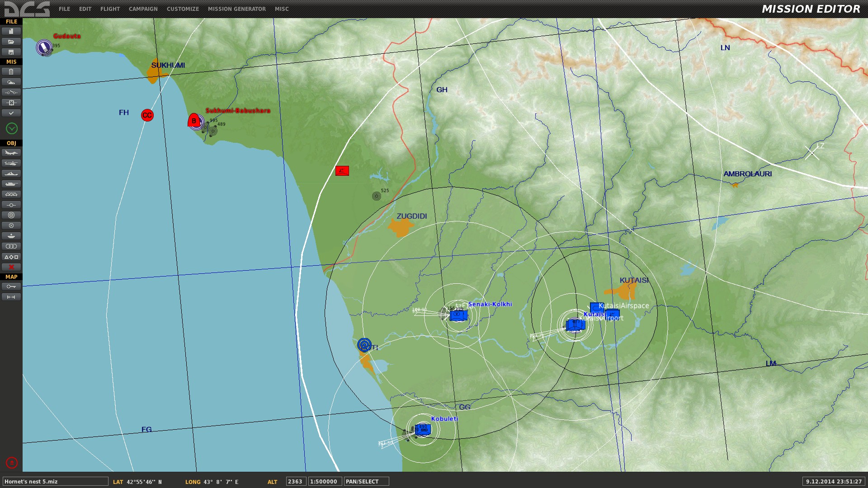This screenshot has width=868, height=488.
Task: Open the MISSION GENERATOR menu
Action: (x=237, y=9)
